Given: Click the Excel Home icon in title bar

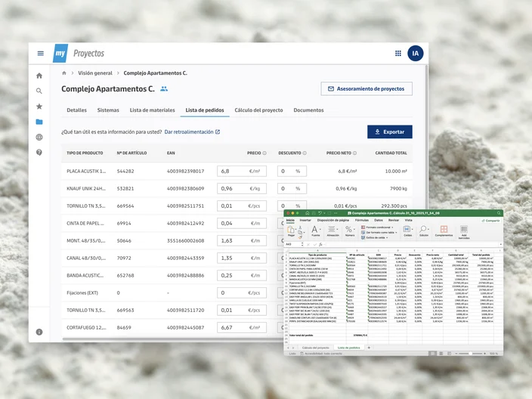Looking at the screenshot, I should (x=307, y=213).
